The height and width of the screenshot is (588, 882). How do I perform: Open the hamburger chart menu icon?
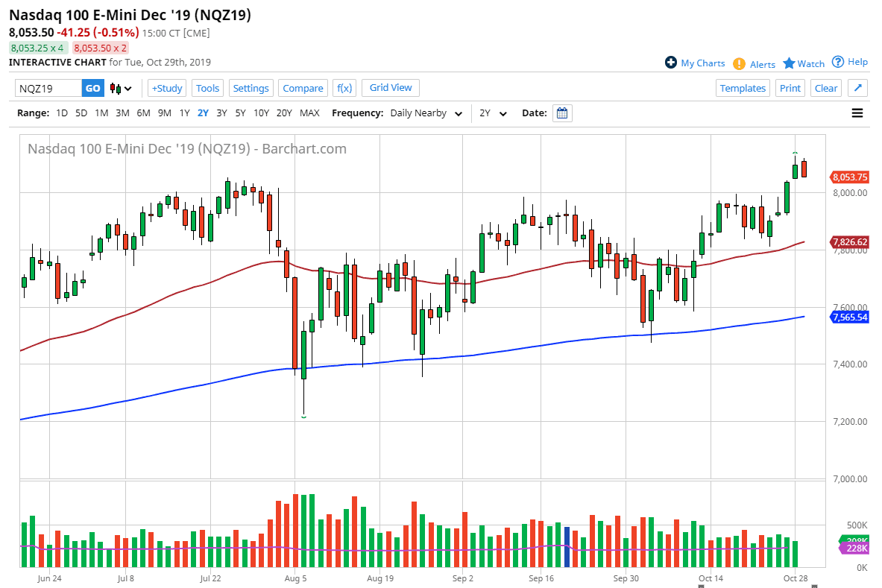tap(857, 113)
